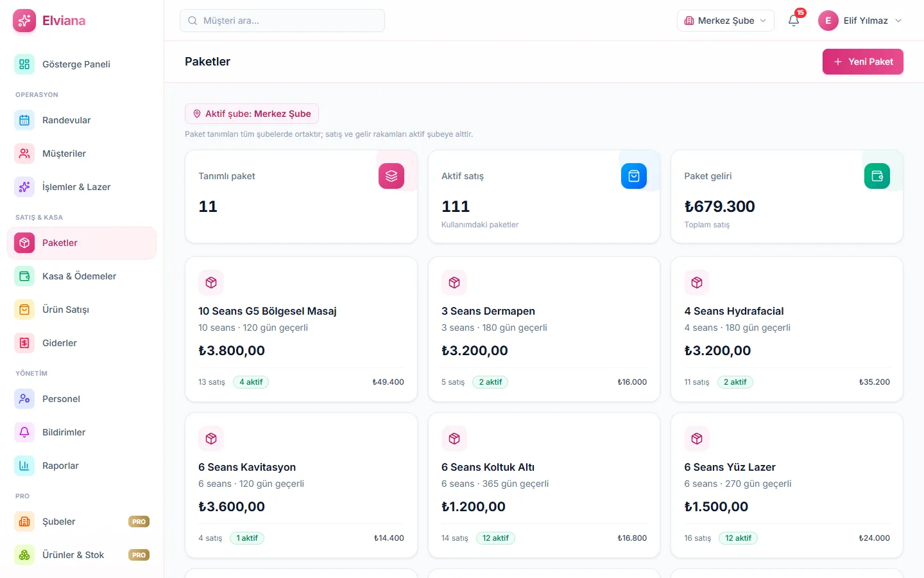Open the 6 Seans Yüz Lazer package

click(x=787, y=486)
